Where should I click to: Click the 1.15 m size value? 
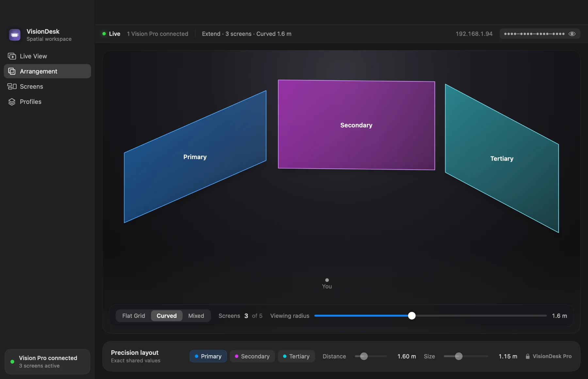click(x=508, y=356)
